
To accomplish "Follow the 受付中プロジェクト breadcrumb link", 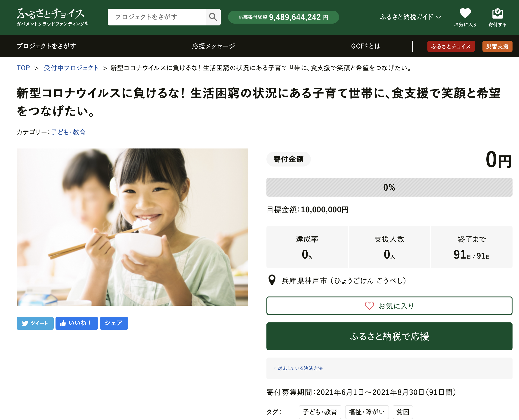I will tap(71, 68).
